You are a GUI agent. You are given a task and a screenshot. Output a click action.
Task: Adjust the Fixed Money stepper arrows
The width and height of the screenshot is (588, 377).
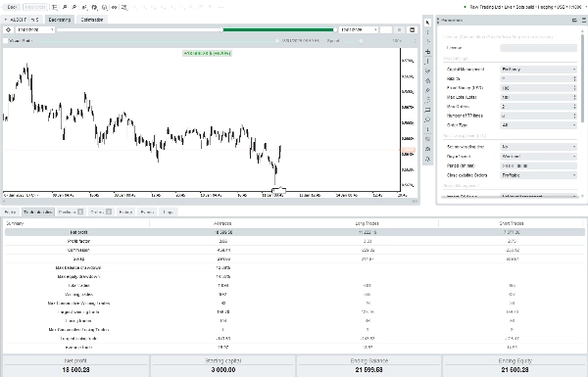tap(574, 88)
